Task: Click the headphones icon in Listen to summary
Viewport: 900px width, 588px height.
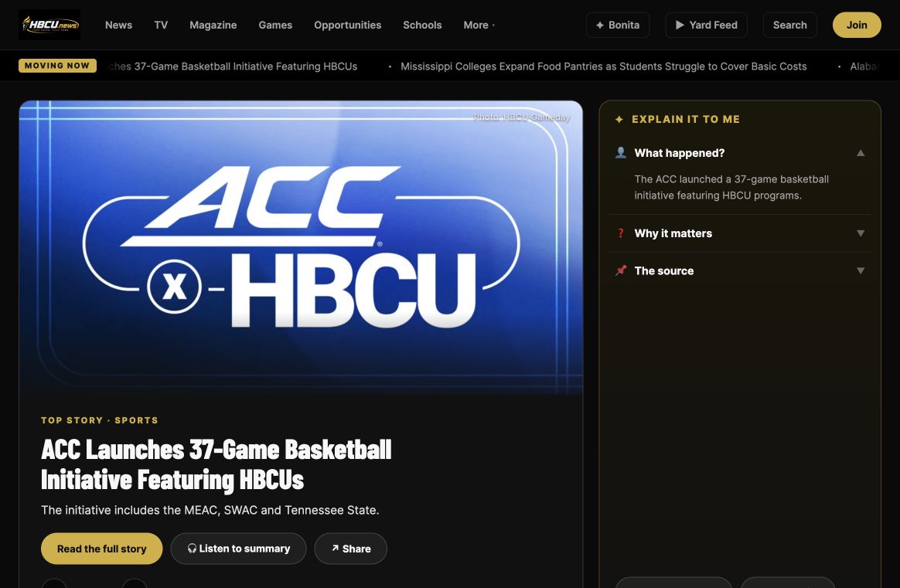Action: 192,549
